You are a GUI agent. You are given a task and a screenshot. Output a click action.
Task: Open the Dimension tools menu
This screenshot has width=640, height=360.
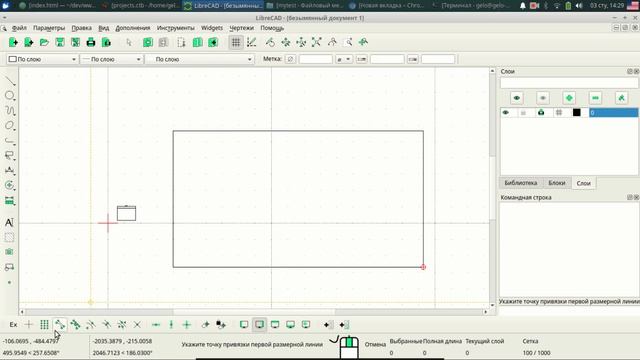tap(9, 171)
